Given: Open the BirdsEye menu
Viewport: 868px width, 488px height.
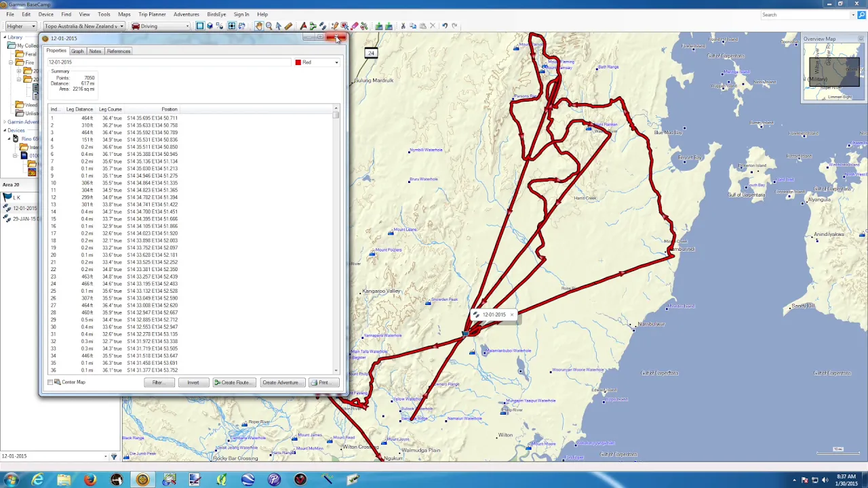Looking at the screenshot, I should 216,14.
